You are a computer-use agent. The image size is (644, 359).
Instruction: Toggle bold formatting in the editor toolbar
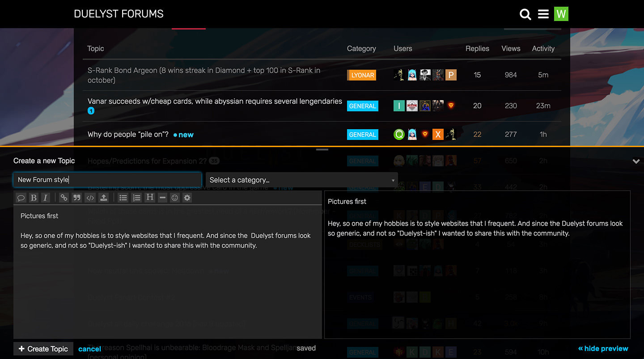point(34,198)
